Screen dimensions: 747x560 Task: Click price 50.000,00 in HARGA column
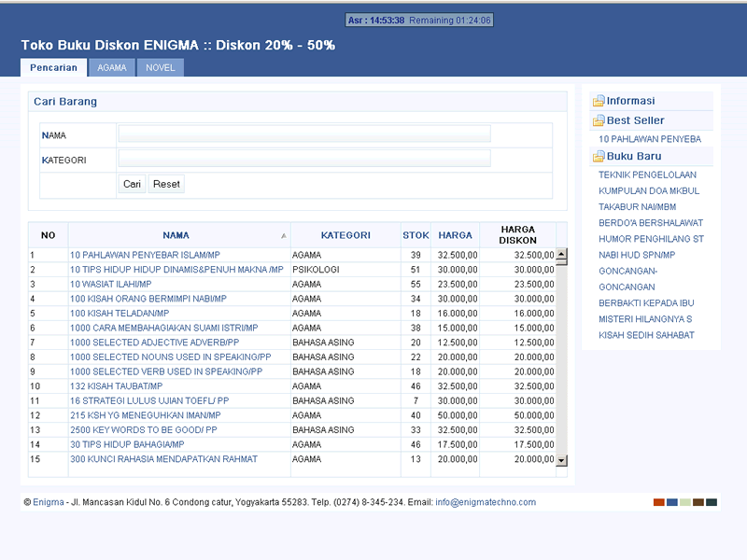458,415
